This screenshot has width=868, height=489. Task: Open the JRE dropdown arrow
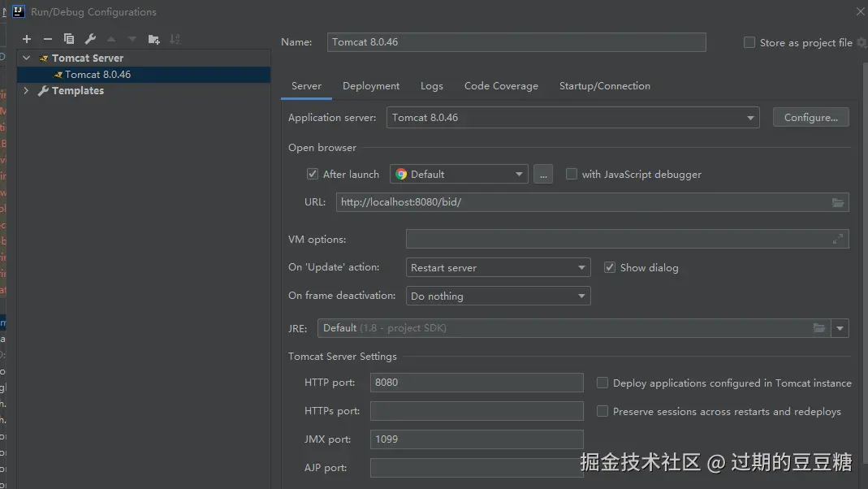coord(840,328)
